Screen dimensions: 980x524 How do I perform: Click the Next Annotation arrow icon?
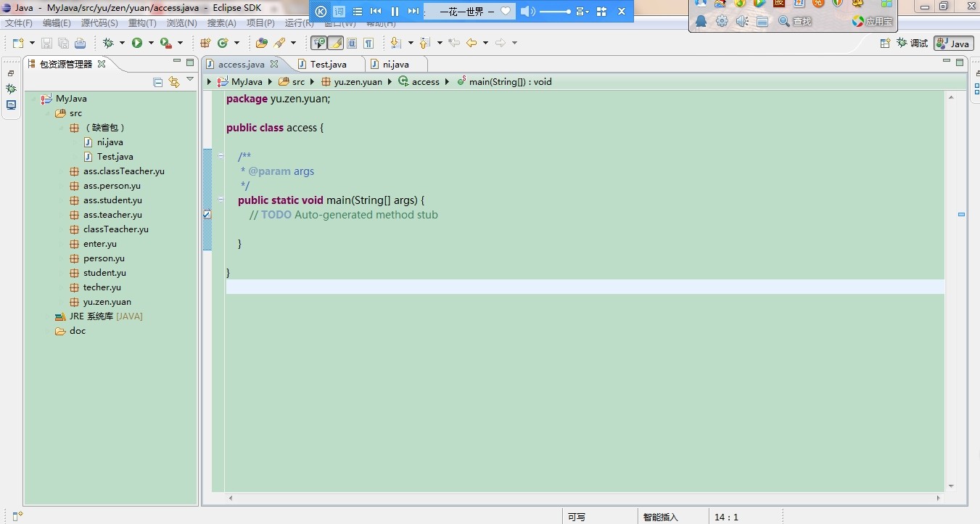click(x=395, y=43)
